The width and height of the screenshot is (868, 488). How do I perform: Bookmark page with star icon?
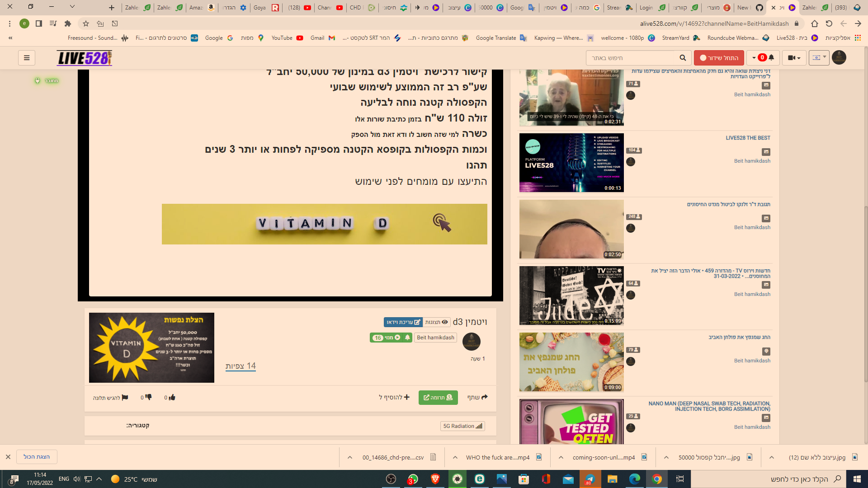86,23
